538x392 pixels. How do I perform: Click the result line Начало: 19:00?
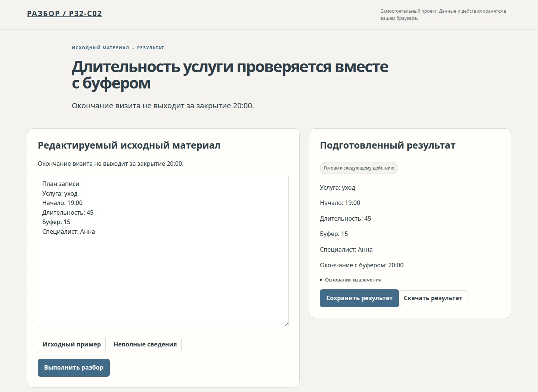pos(340,203)
